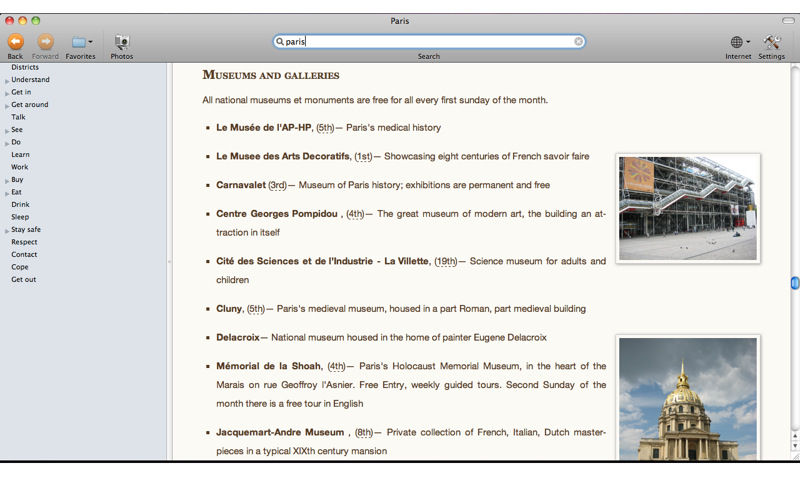The width and height of the screenshot is (800, 500).
Task: Click the toolbar toggle pill button
Action: [x=788, y=20]
